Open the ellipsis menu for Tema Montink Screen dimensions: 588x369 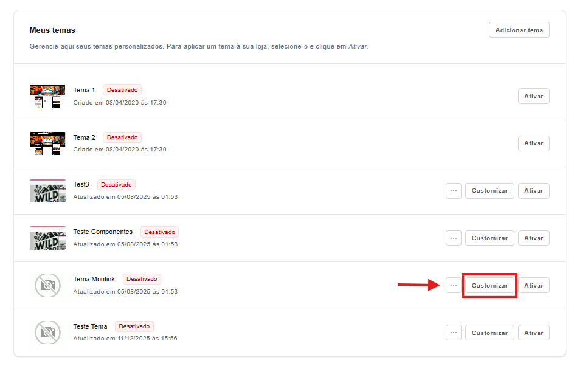point(453,285)
